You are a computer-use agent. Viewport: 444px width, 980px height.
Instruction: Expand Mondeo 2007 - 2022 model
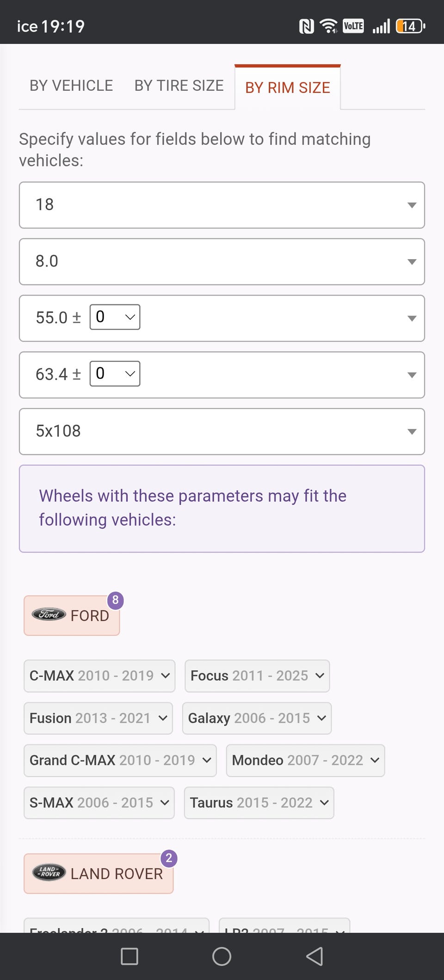pos(305,760)
